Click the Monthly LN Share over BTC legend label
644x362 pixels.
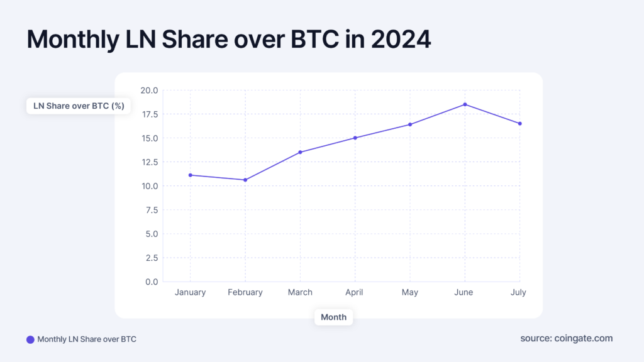point(87,339)
